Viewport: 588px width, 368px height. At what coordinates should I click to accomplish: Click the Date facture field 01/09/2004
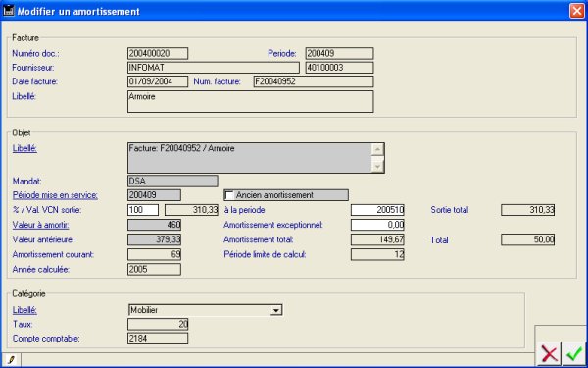tap(158, 81)
